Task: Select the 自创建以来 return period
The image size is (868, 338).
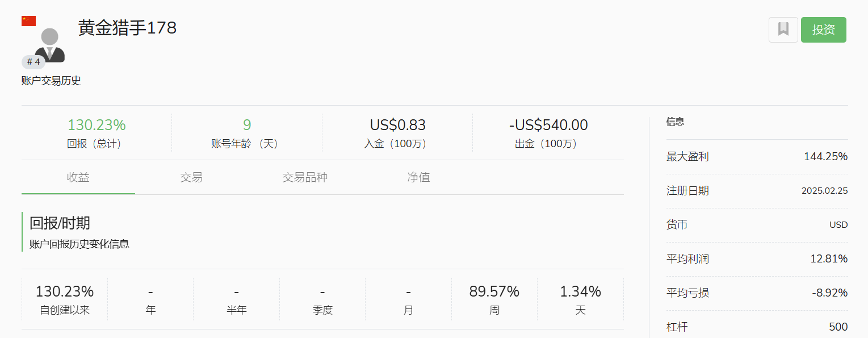Action: pos(65,299)
